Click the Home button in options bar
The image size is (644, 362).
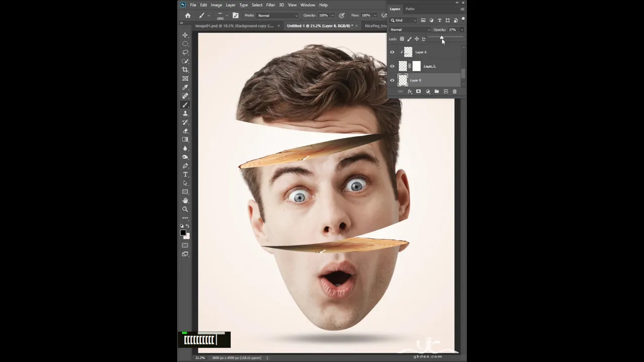tap(188, 16)
